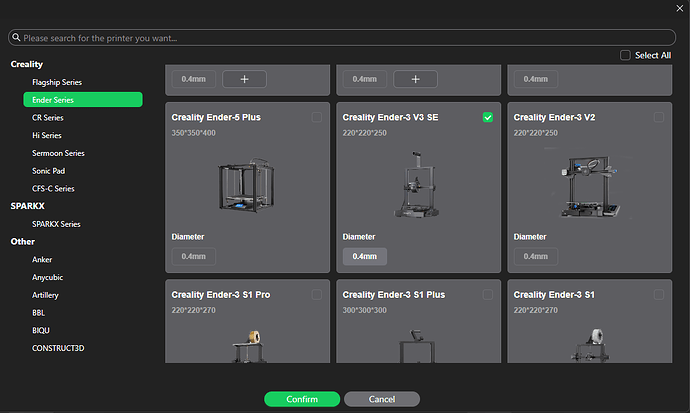Select Anycubic in the Other list
This screenshot has height=413, width=690.
point(47,277)
